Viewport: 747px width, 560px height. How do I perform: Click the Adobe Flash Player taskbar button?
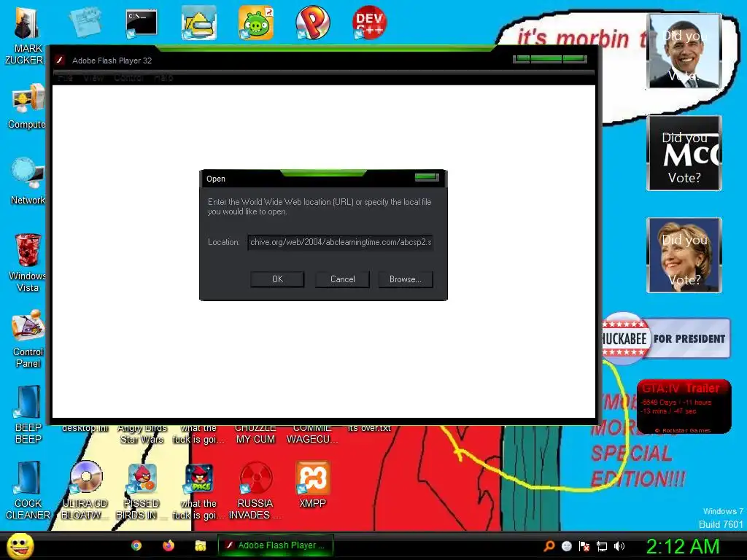click(275, 545)
